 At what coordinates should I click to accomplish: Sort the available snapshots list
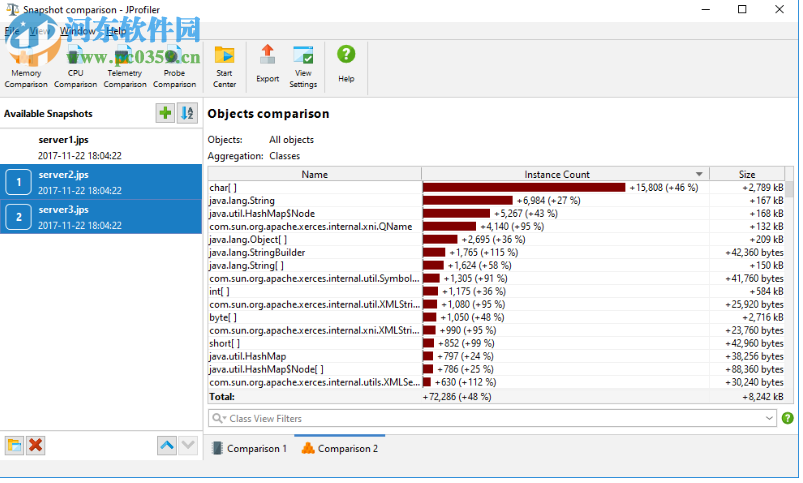(187, 113)
